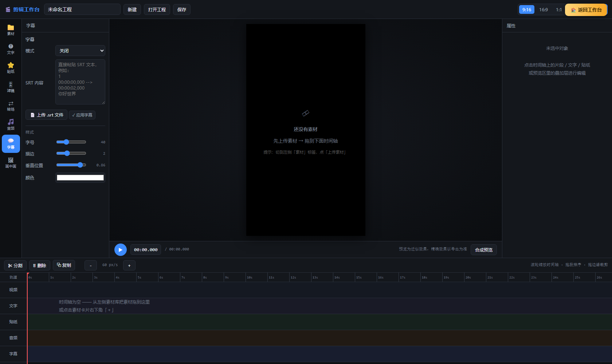Click the 贴纸 track label in timeline
Screen dimensions: 612x364
[x=13, y=322]
